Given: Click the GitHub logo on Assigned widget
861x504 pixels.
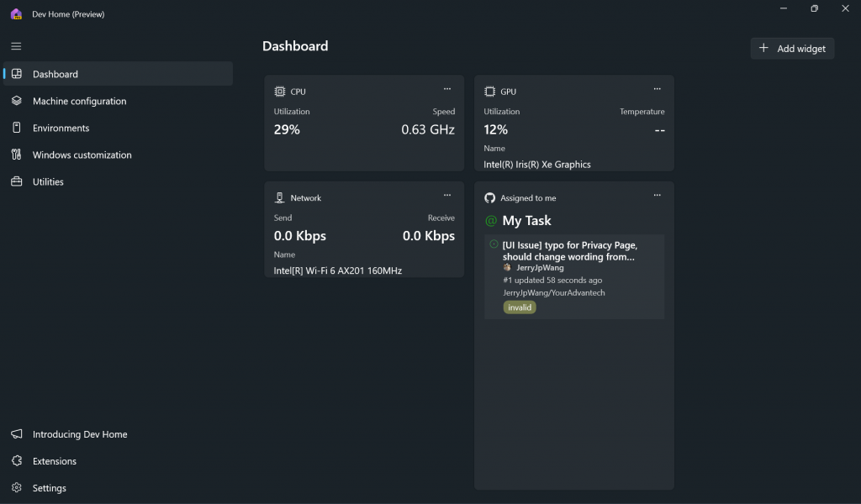Looking at the screenshot, I should pyautogui.click(x=489, y=198).
